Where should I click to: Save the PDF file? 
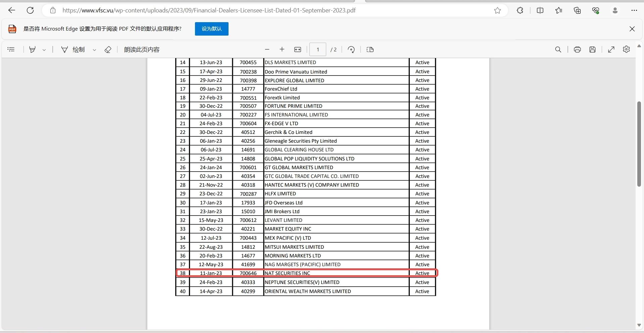click(x=593, y=49)
